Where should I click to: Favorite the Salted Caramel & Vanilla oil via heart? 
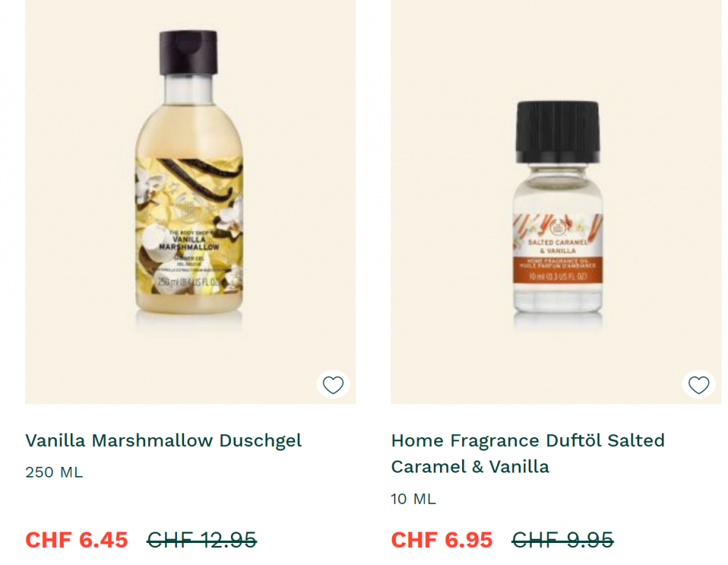pos(698,384)
